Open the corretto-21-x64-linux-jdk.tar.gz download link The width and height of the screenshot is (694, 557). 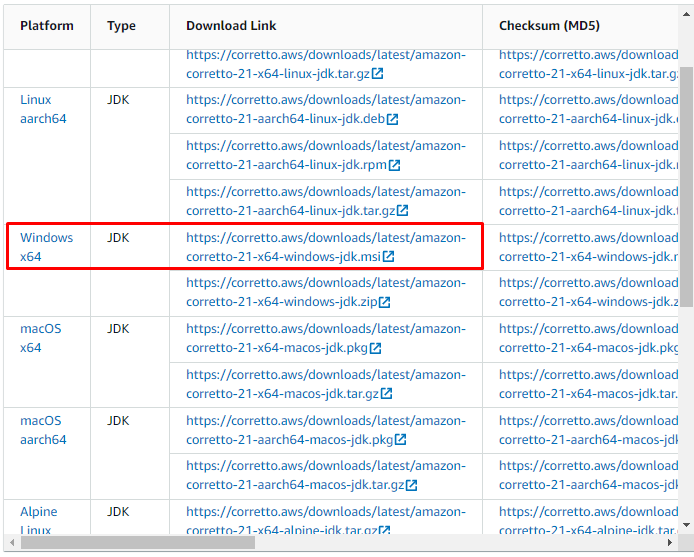pyautogui.click(x=326, y=64)
